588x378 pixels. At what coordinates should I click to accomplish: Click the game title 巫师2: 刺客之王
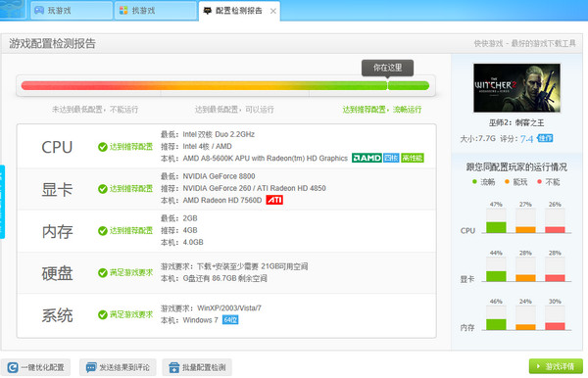[x=516, y=122]
